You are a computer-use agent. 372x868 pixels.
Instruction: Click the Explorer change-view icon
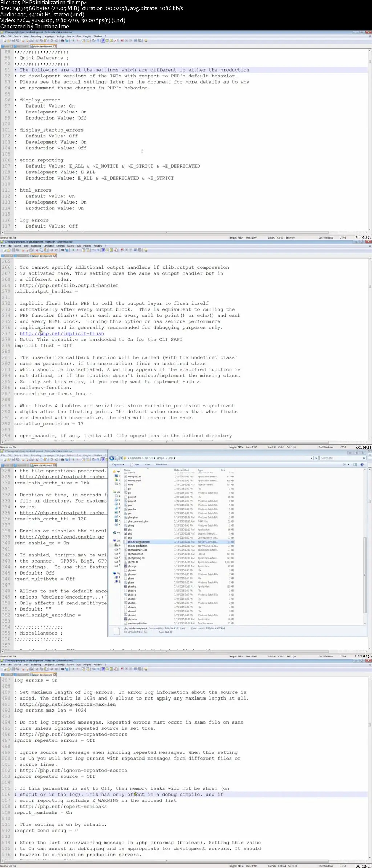[x=344, y=464]
